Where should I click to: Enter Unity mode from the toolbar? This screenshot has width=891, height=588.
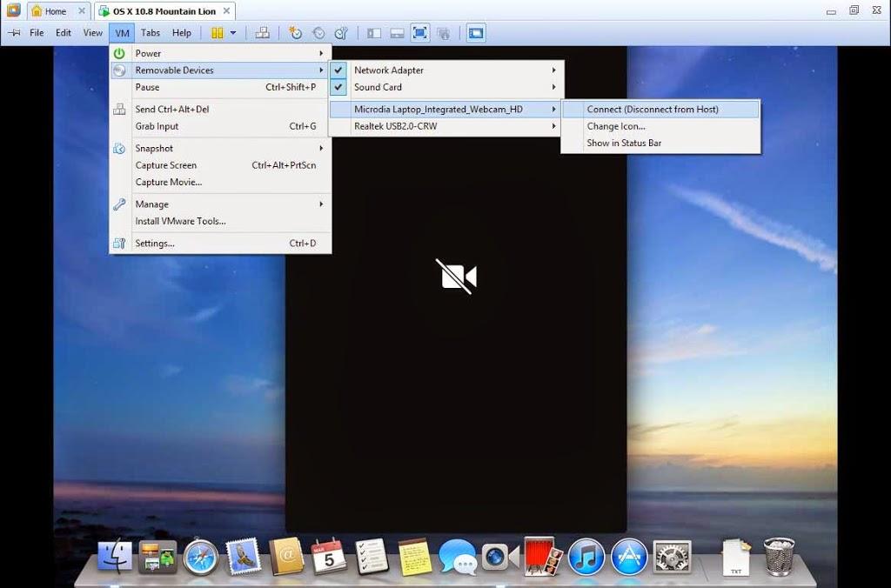coord(444,33)
